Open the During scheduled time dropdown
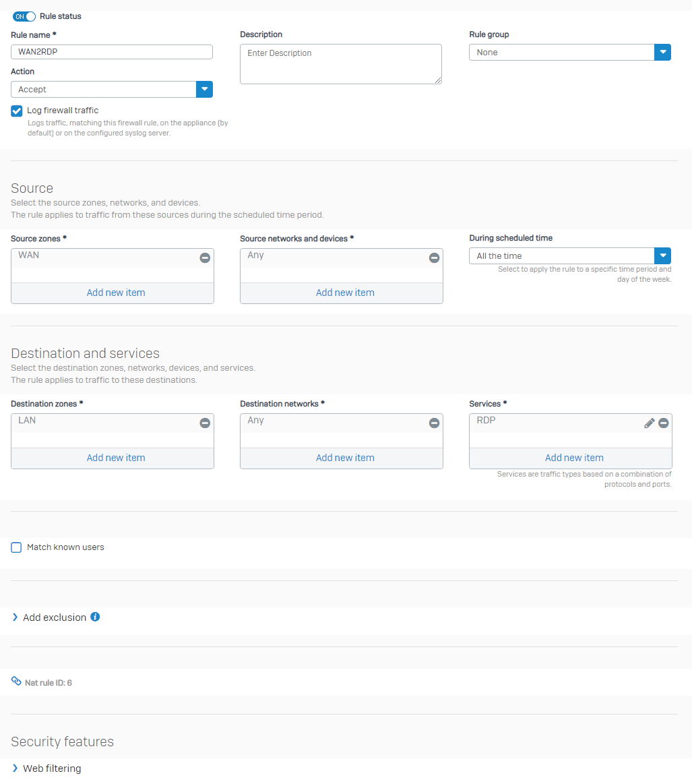692x784 pixels. point(569,256)
